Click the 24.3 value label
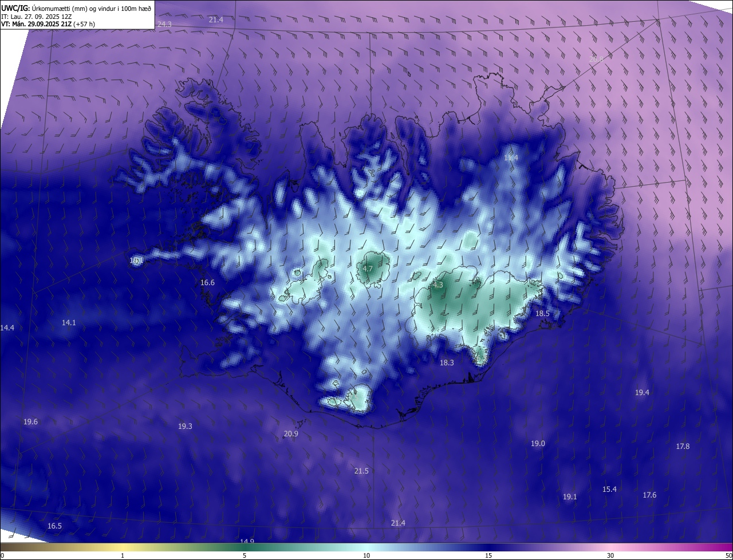This screenshot has width=733, height=560. pos(164,24)
